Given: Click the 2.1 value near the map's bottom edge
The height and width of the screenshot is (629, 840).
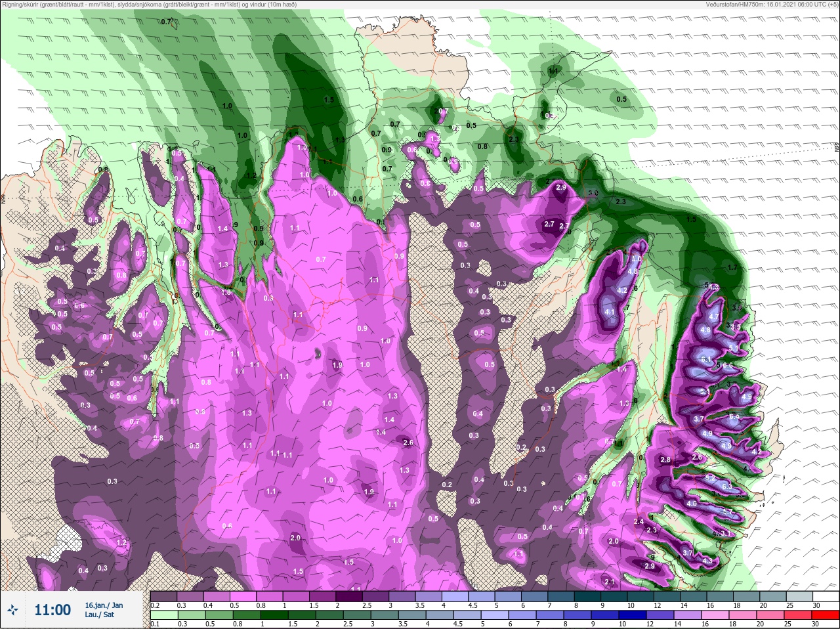Looking at the screenshot, I should click(609, 582).
